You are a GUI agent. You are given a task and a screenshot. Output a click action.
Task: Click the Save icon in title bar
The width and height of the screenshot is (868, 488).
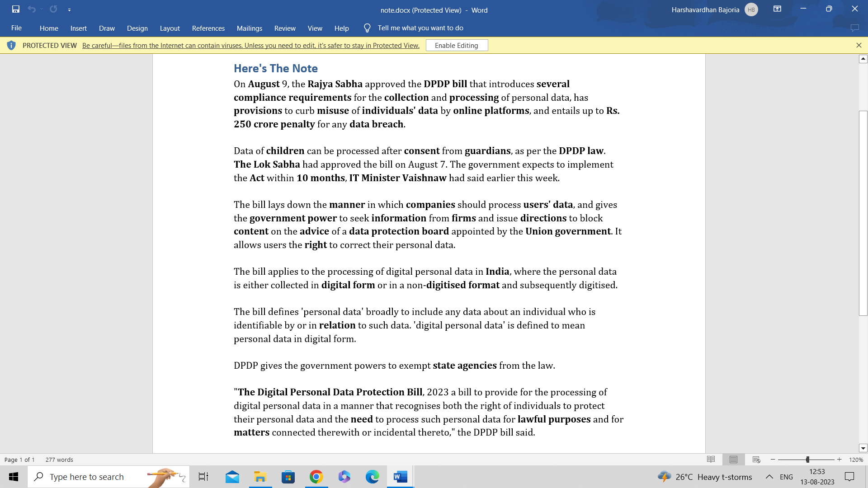16,9
